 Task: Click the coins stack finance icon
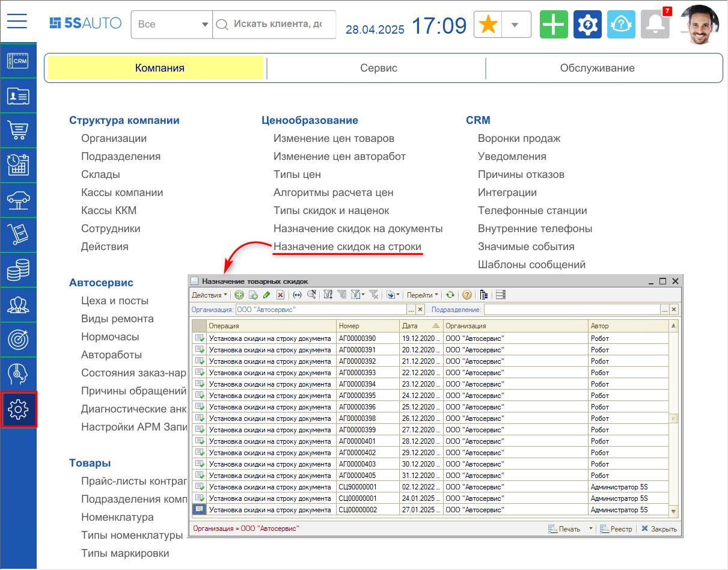pyautogui.click(x=18, y=270)
